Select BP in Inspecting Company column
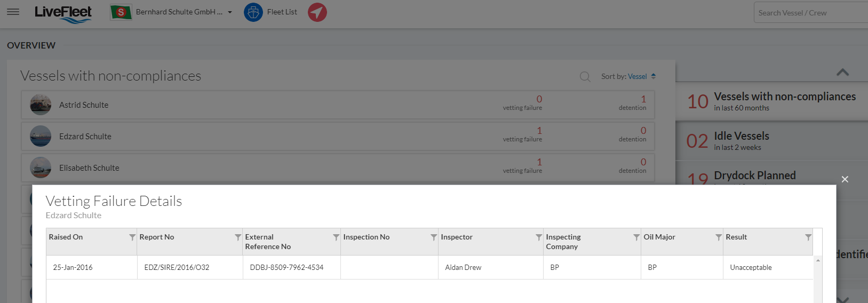The height and width of the screenshot is (303, 868). click(x=592, y=267)
